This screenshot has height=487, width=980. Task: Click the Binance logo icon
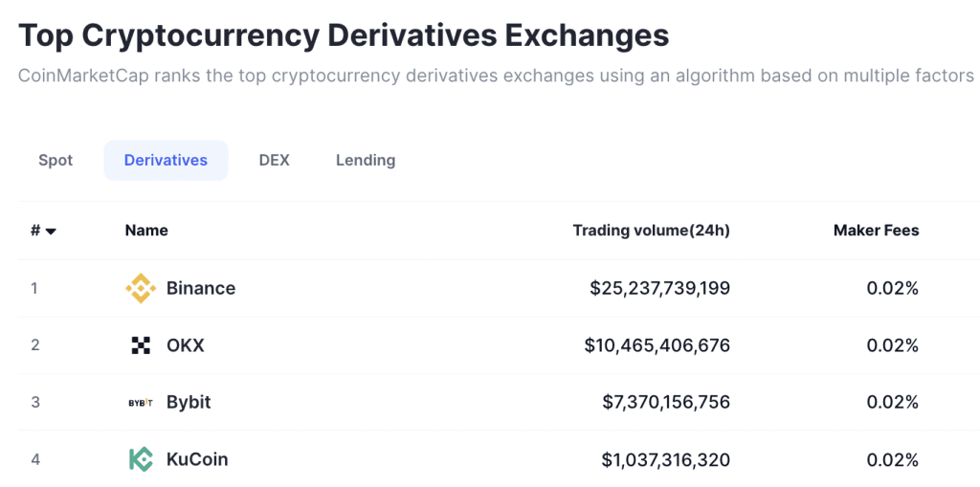coord(141,288)
